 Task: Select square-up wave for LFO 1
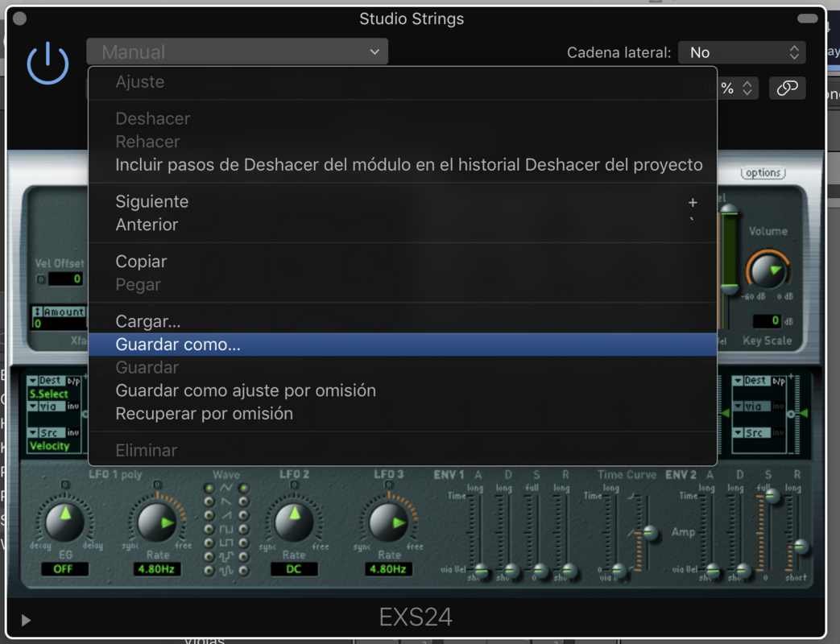pos(209,530)
